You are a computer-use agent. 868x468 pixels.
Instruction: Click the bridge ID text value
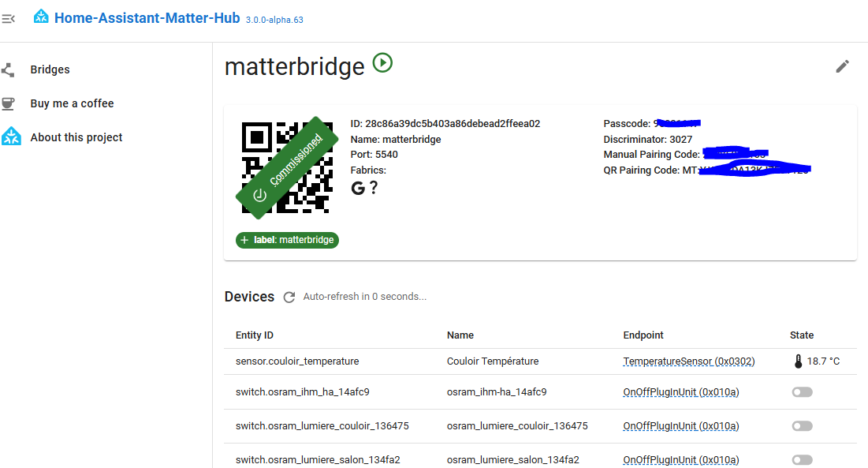pos(453,123)
